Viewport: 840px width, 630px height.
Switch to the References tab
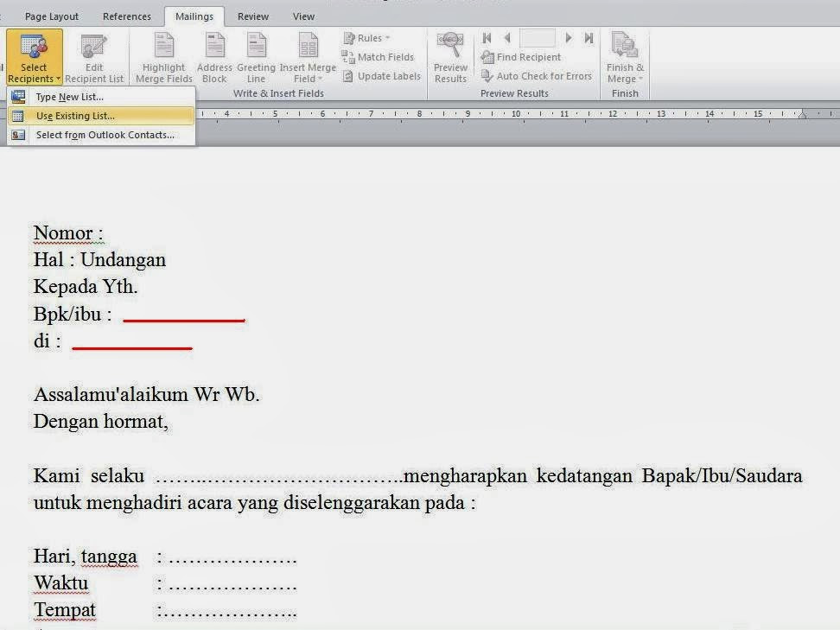pos(127,16)
